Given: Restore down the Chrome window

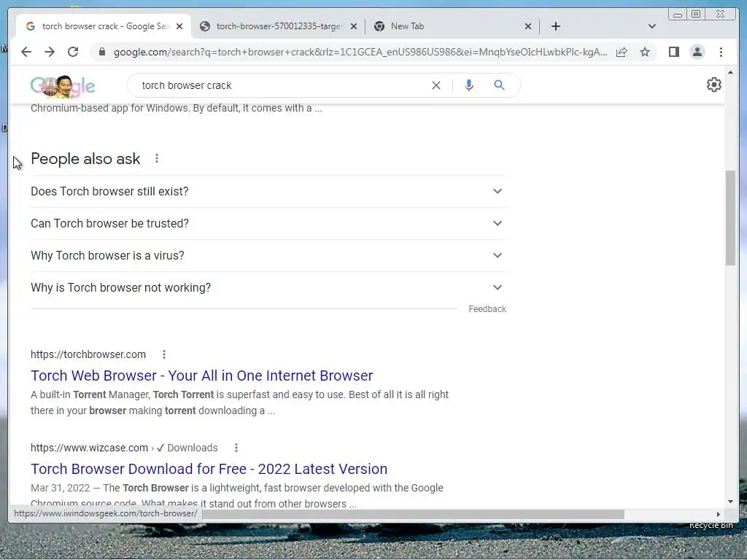Looking at the screenshot, I should coord(695,15).
